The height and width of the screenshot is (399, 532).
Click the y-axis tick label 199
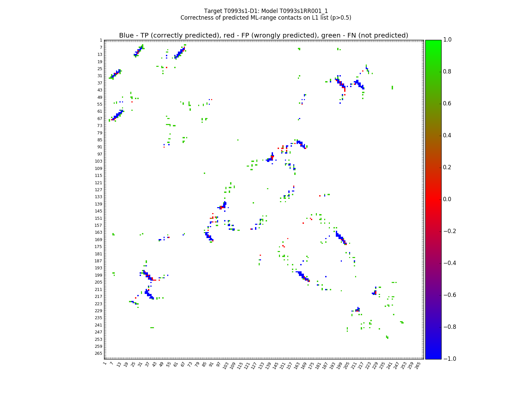[99, 275]
